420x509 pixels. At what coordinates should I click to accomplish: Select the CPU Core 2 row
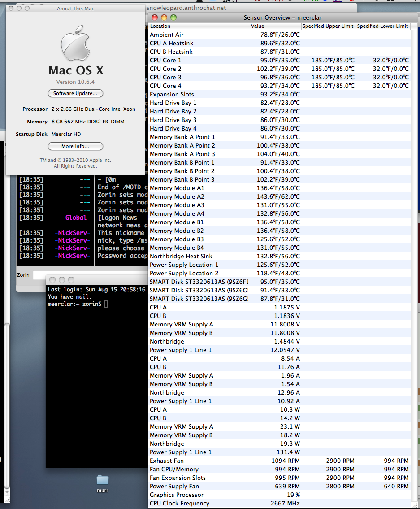tap(279, 69)
